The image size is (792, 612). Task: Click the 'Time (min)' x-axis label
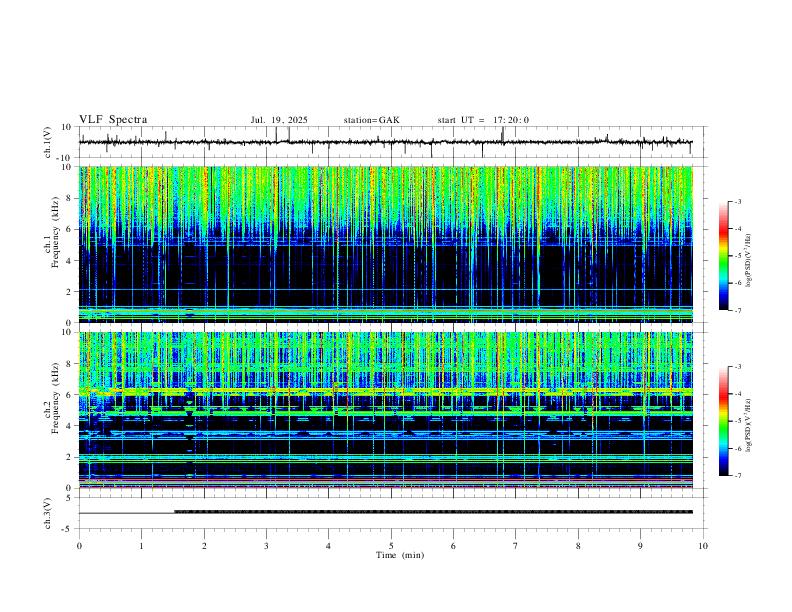pyautogui.click(x=400, y=555)
